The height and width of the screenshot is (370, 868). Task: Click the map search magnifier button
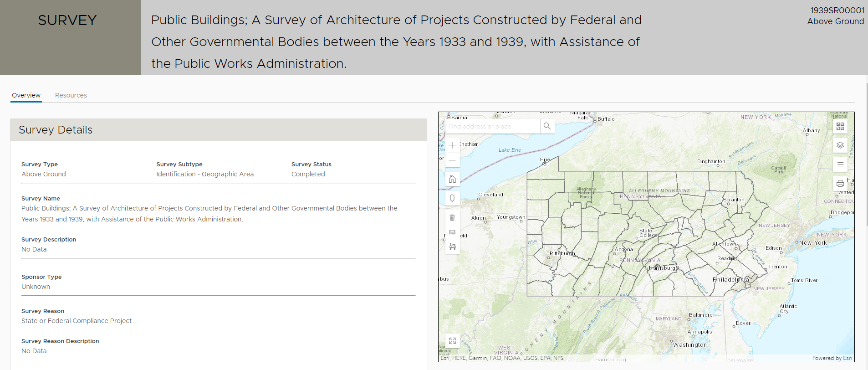547,126
